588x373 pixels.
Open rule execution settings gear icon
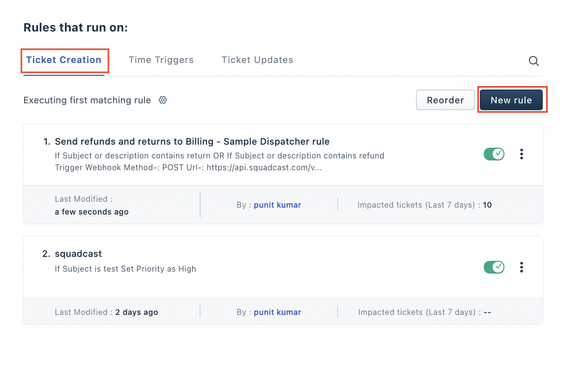click(162, 100)
